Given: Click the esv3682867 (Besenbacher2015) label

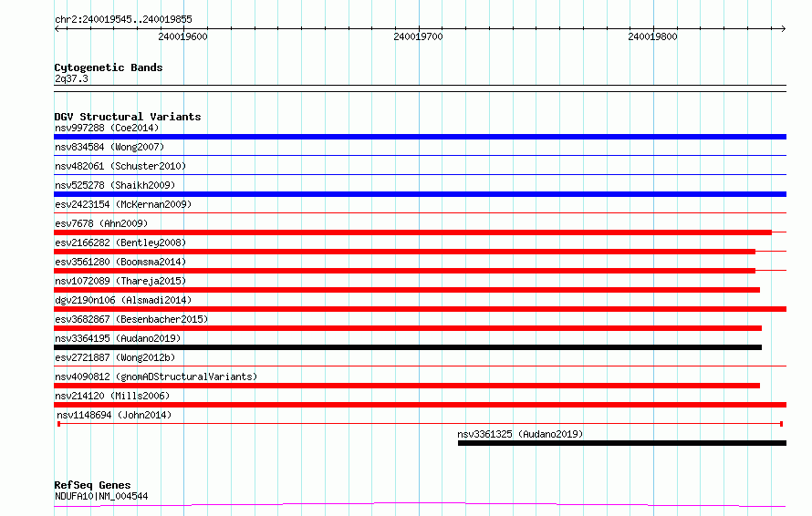Looking at the screenshot, I should pyautogui.click(x=131, y=319).
